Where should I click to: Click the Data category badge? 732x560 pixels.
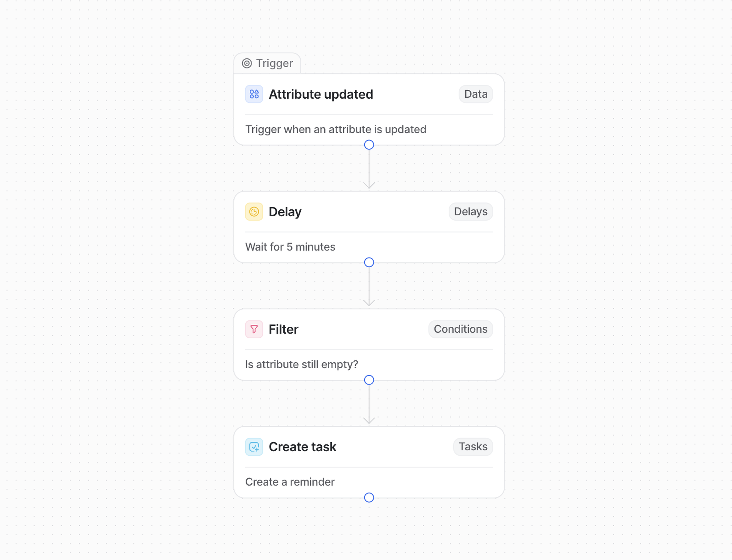pos(476,94)
